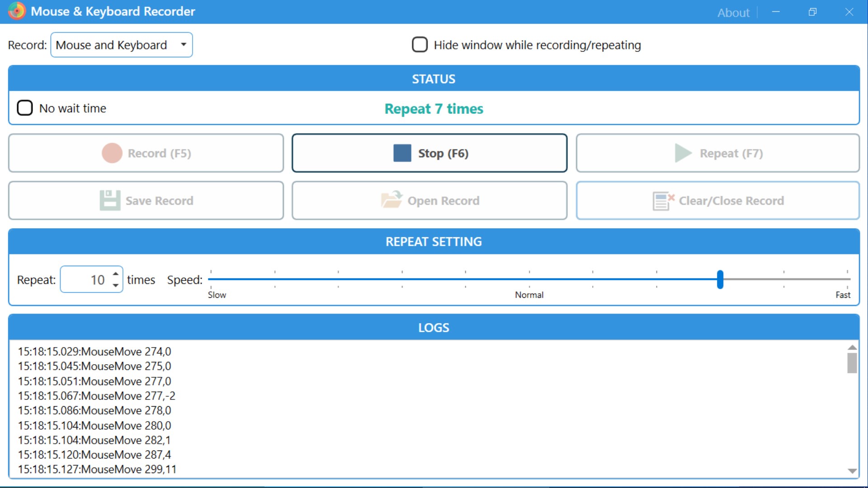Open the Mouse and Keyboard record dropdown

[x=121, y=45]
